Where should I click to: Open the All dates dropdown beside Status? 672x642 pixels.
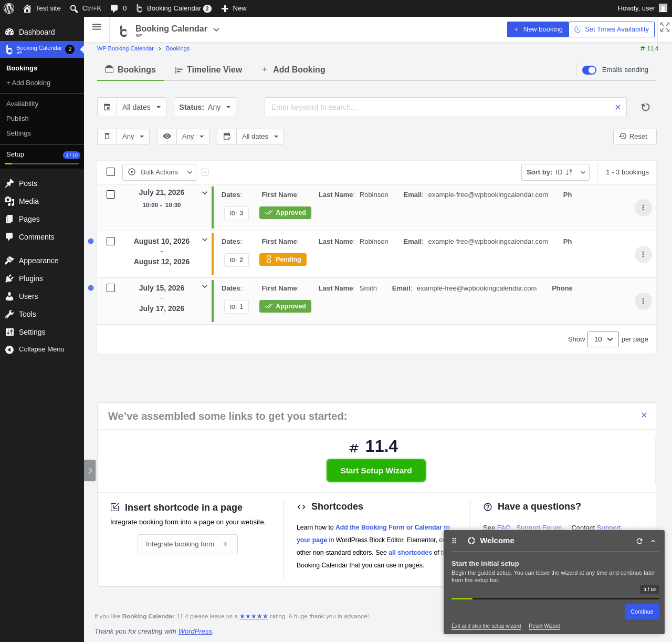tap(141, 107)
